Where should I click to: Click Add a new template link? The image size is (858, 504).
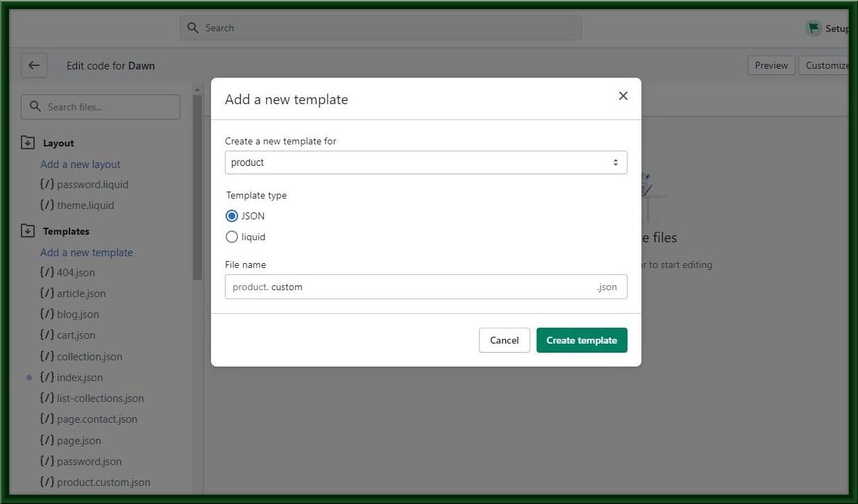87,253
